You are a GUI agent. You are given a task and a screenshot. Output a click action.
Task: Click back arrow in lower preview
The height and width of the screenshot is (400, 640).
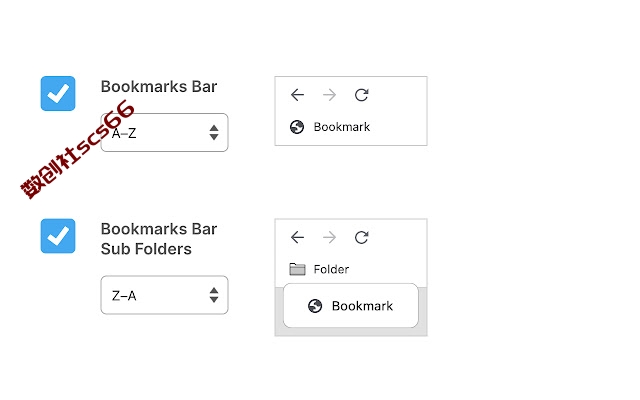297,237
